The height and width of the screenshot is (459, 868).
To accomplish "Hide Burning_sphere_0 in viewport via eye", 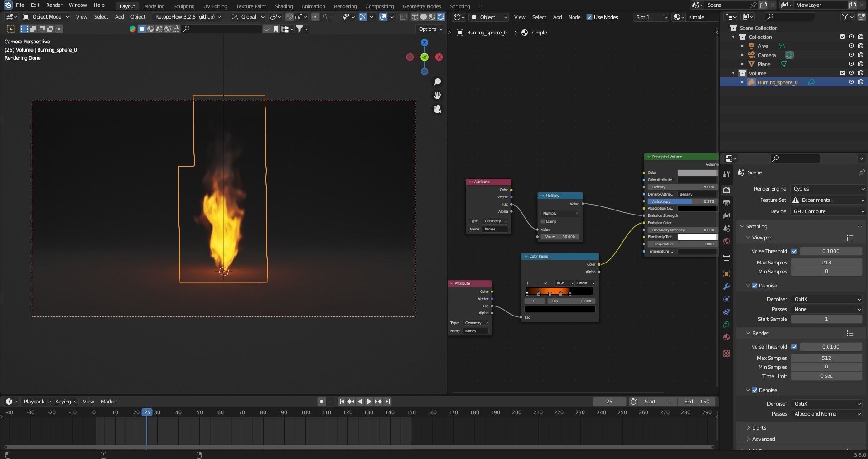I will coord(851,82).
